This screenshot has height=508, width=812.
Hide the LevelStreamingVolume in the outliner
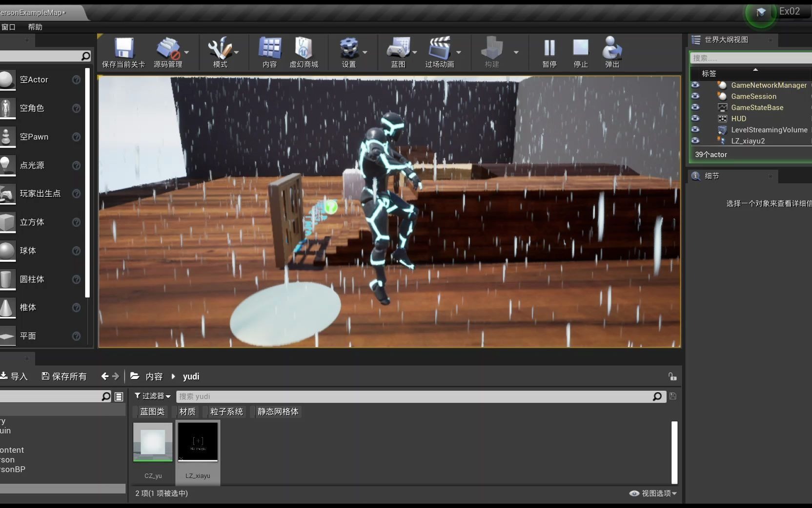coord(695,129)
